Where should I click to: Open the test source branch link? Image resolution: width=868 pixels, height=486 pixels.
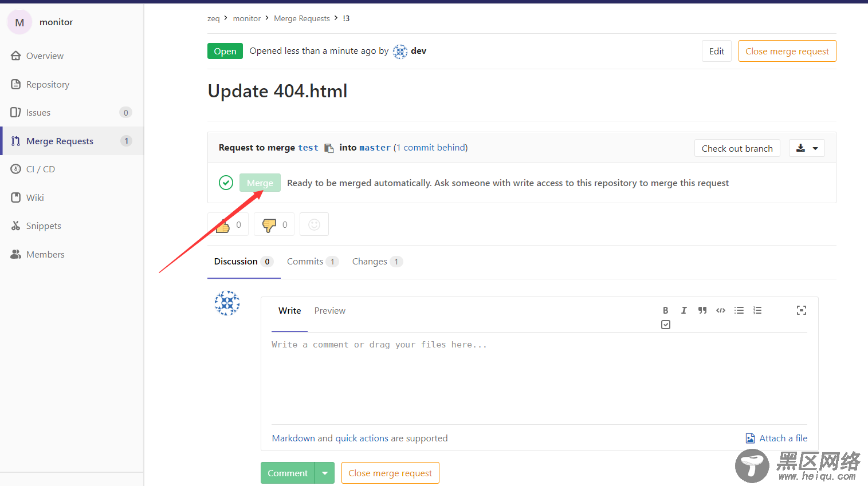coord(308,148)
